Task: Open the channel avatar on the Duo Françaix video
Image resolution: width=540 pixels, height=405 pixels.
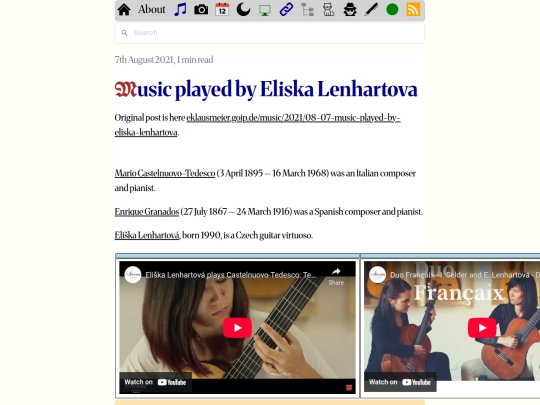Action: (377, 275)
